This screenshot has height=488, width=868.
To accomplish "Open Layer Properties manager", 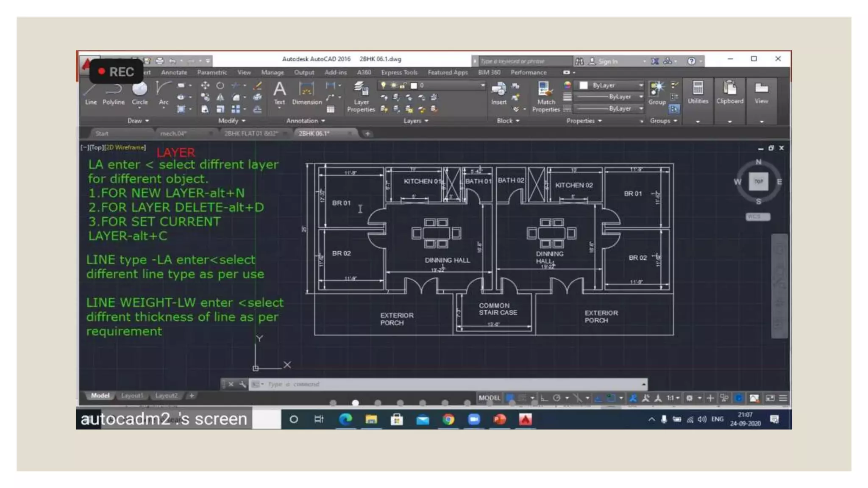I will tap(361, 97).
